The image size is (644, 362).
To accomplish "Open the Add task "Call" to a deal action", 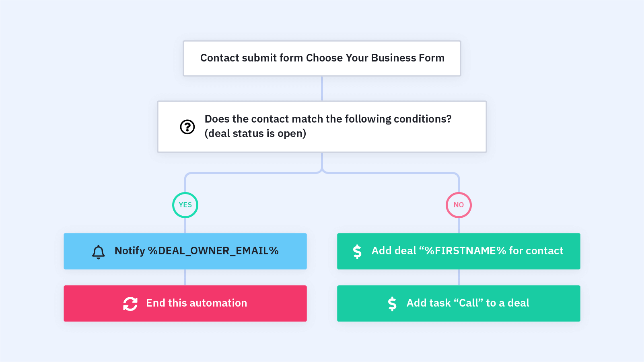I will [459, 303].
